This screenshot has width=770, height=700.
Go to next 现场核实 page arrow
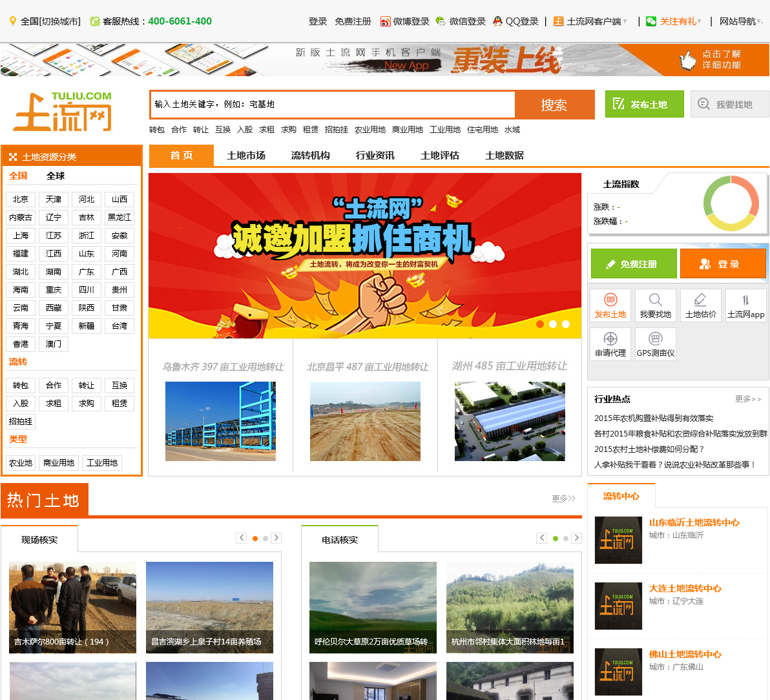click(276, 538)
